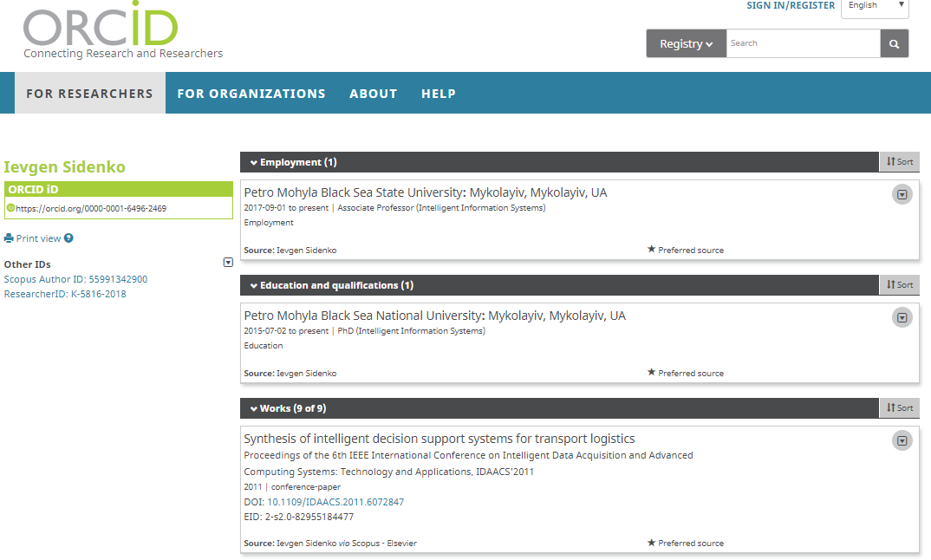This screenshot has height=560, width=931.
Task: Click the Print view help question icon
Action: 68,238
